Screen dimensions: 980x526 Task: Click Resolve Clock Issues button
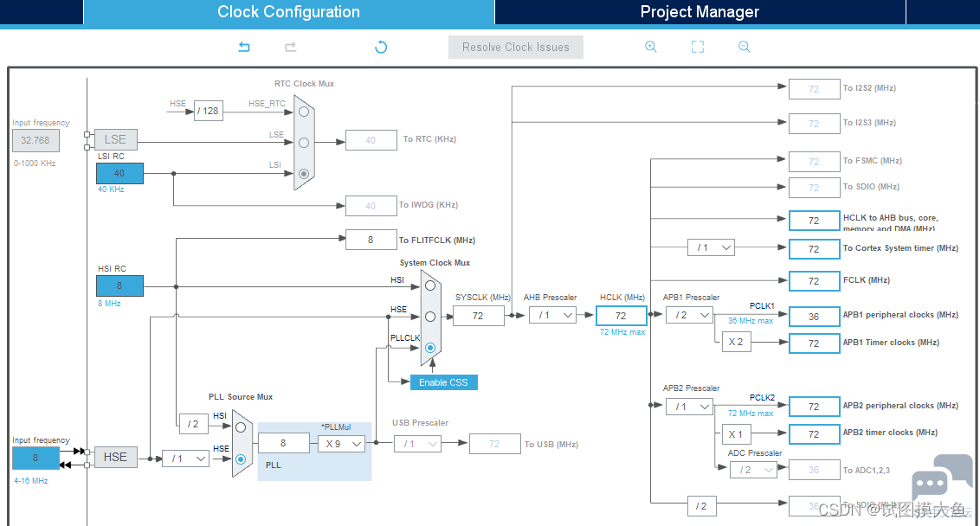pyautogui.click(x=516, y=47)
